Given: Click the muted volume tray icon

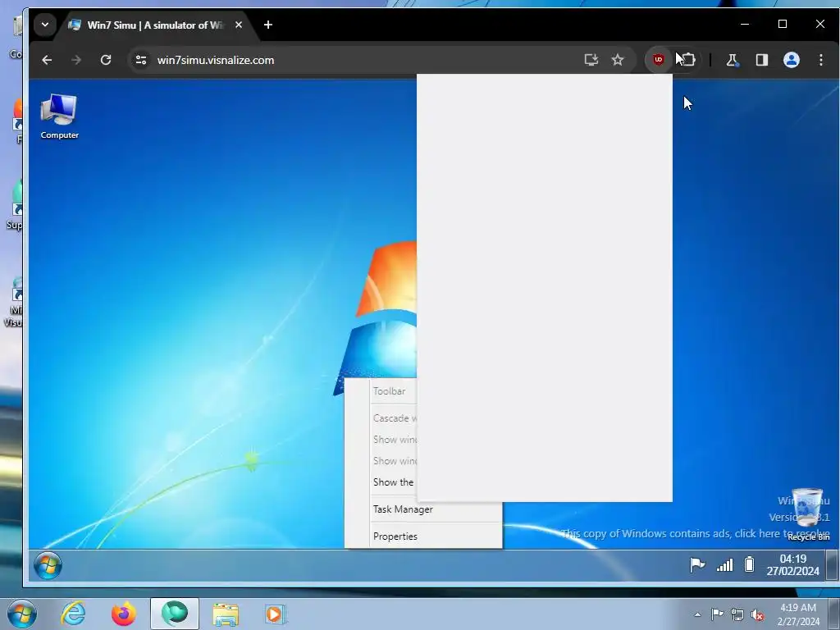Looking at the screenshot, I should click(x=757, y=615).
